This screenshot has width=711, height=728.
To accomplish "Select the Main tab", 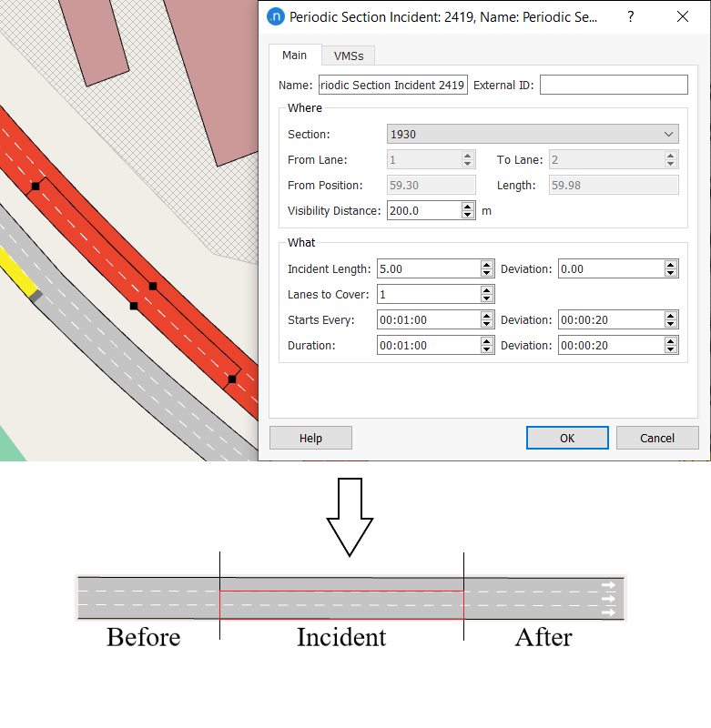I will tap(294, 56).
